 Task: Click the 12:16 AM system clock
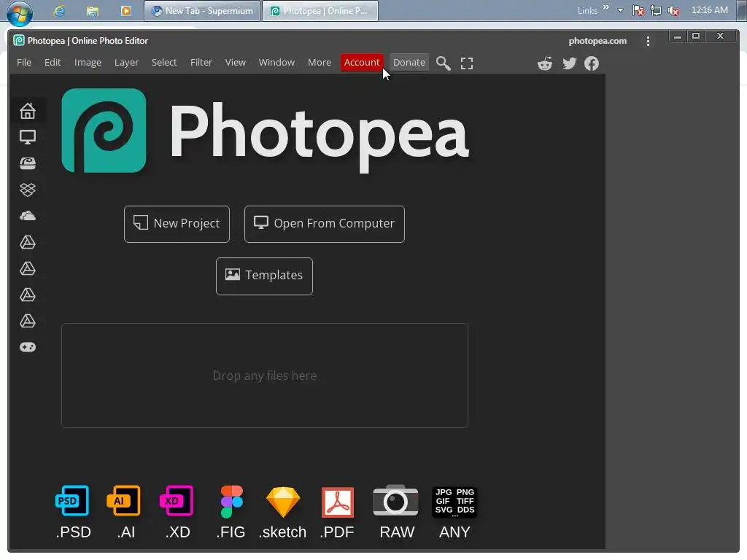point(709,10)
